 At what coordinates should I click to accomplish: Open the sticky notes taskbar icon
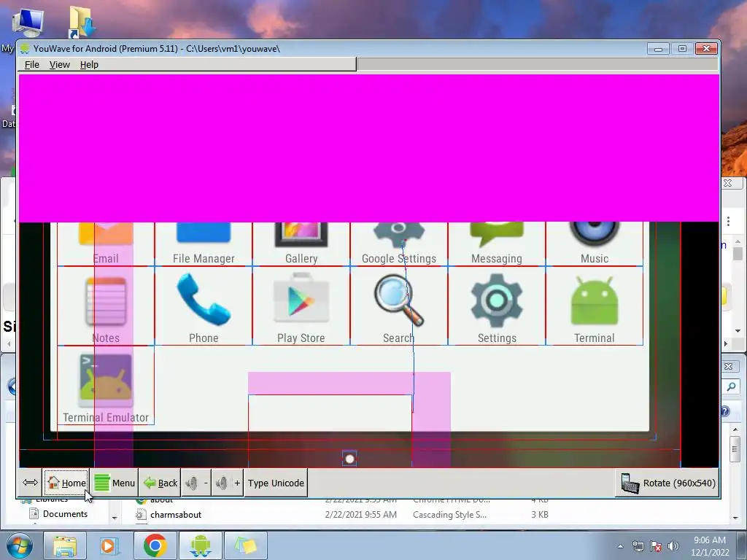pyautogui.click(x=245, y=545)
